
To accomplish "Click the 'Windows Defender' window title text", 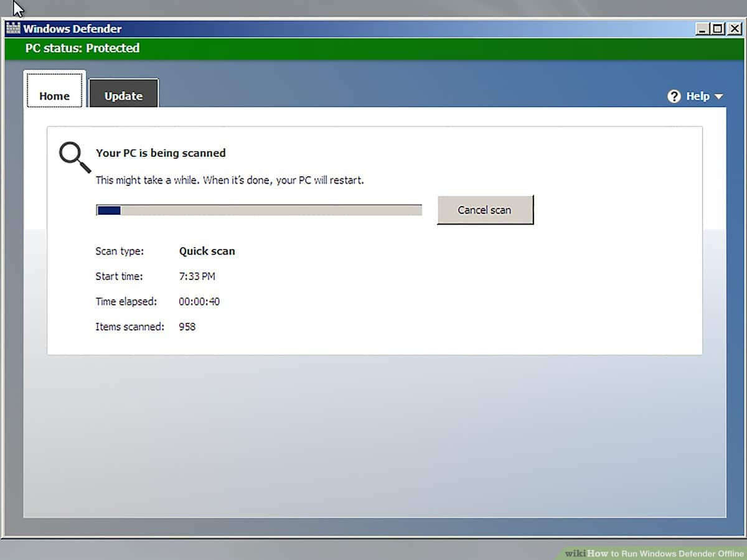I will (73, 29).
